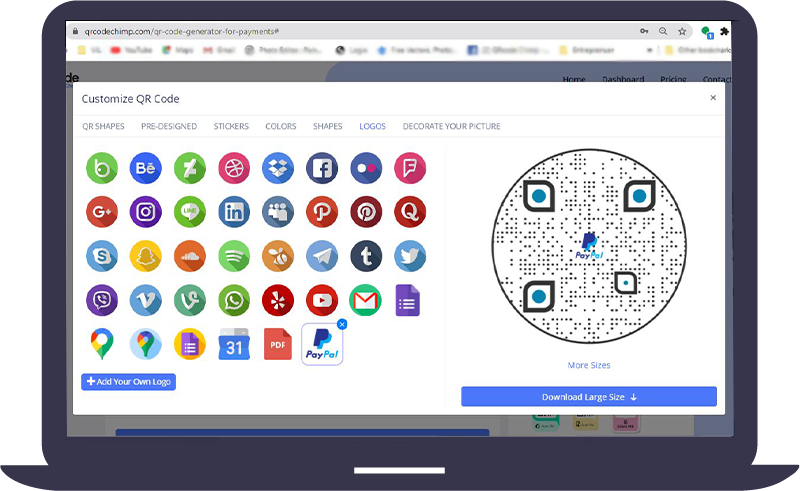Choose the red PDF logo icon
The height and width of the screenshot is (491, 800).
pyautogui.click(x=277, y=344)
